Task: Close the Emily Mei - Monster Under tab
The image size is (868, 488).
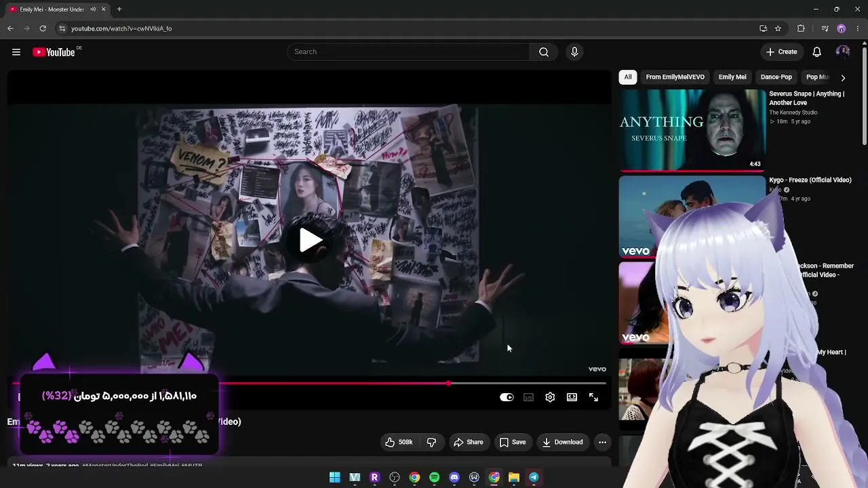Action: (104, 9)
